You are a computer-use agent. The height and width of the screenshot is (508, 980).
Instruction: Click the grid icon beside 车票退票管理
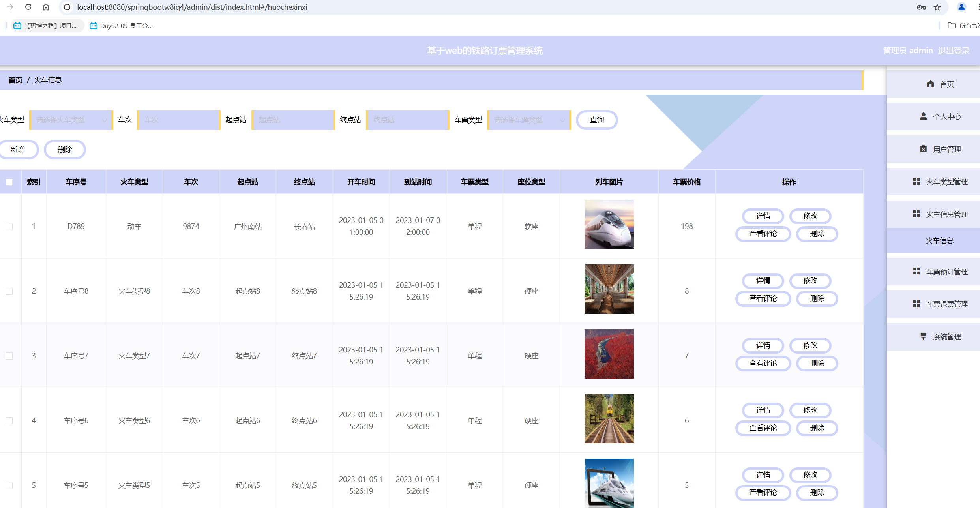(x=916, y=304)
